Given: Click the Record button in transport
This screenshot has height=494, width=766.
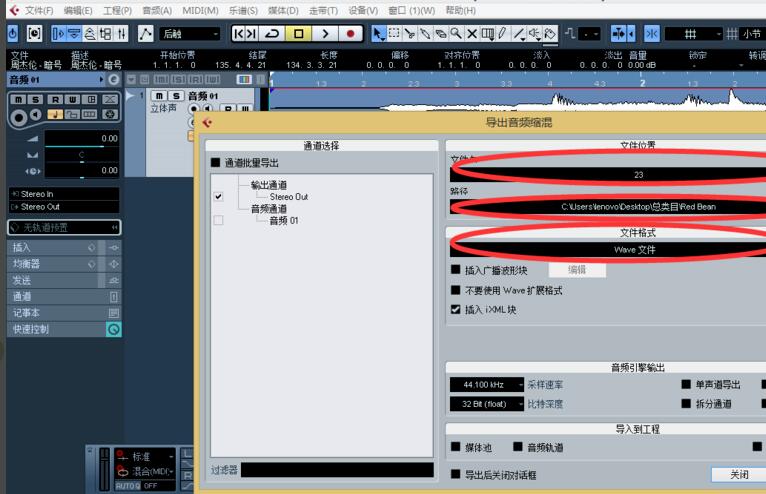Looking at the screenshot, I should click(350, 34).
